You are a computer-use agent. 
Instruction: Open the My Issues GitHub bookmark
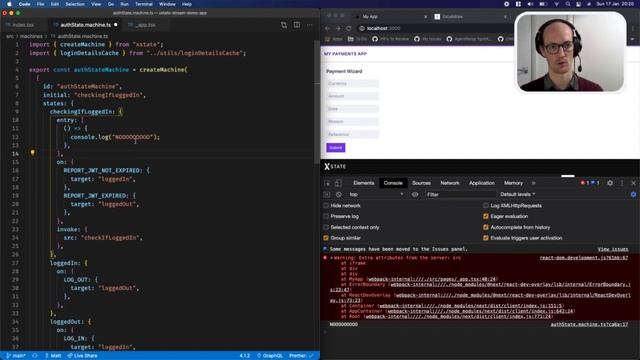(x=428, y=39)
